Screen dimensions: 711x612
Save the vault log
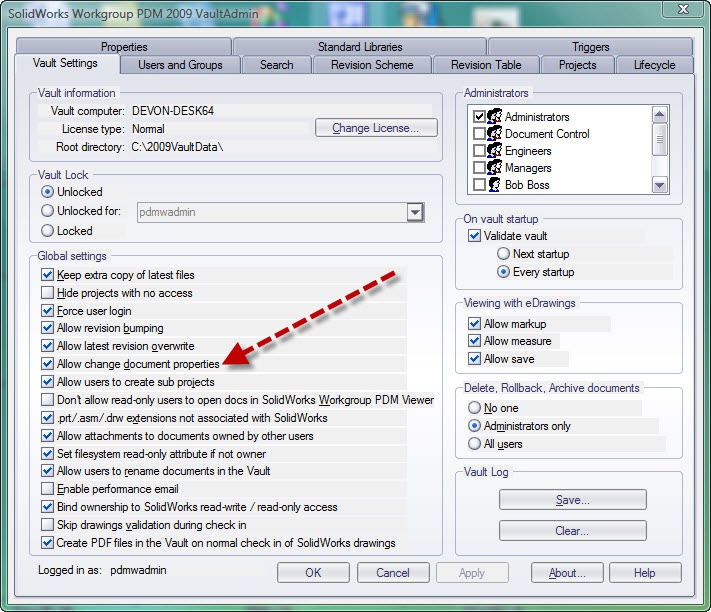coord(573,500)
